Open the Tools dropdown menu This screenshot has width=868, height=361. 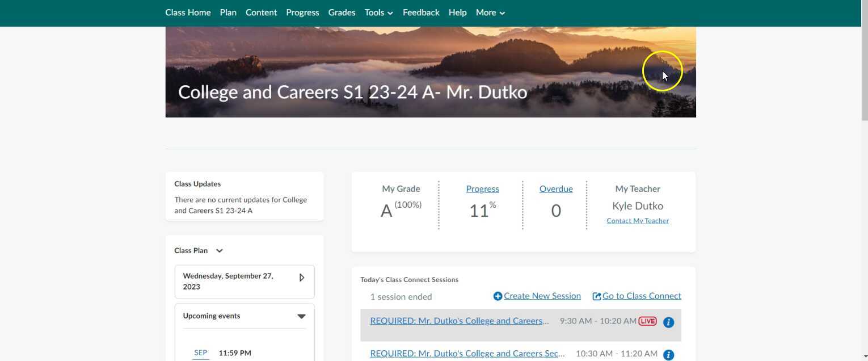tap(378, 12)
